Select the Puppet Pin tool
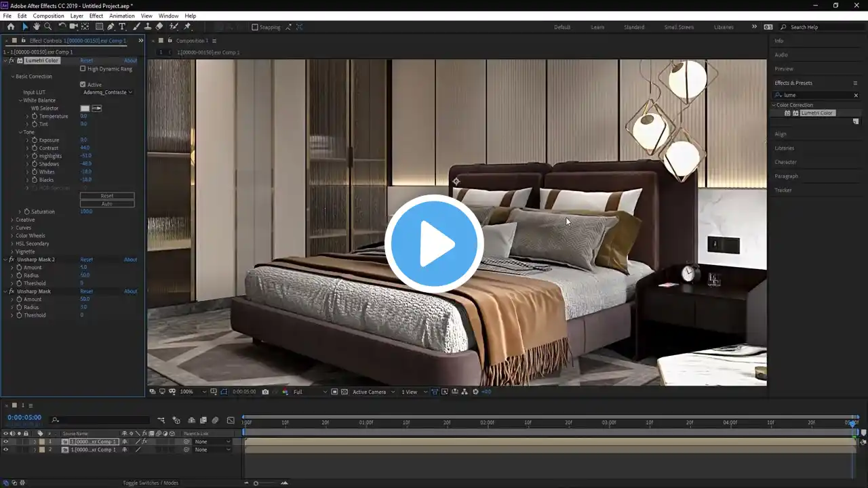The width and height of the screenshot is (868, 488). (187, 27)
